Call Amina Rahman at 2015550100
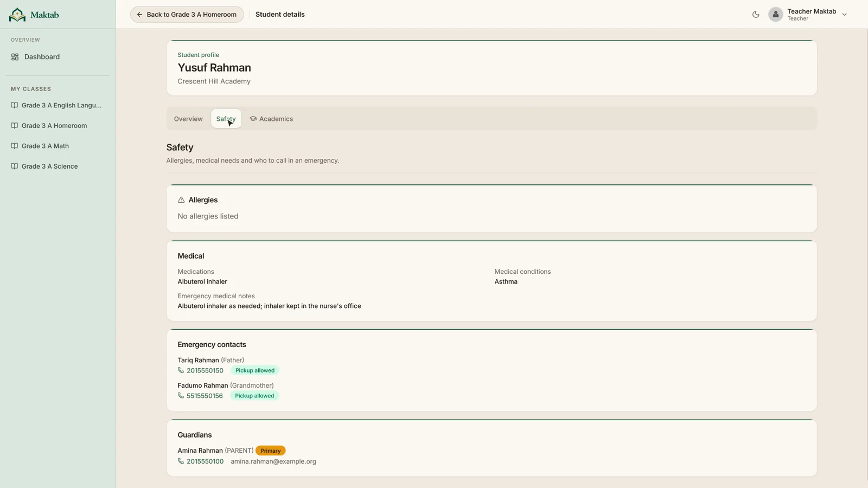Image resolution: width=868 pixels, height=488 pixels. coord(205,461)
